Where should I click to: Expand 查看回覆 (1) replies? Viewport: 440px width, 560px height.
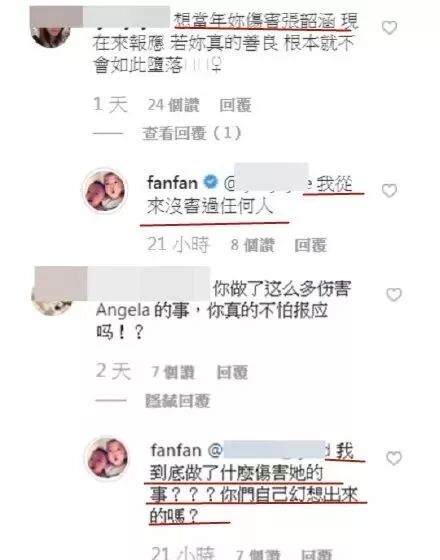tap(192, 133)
